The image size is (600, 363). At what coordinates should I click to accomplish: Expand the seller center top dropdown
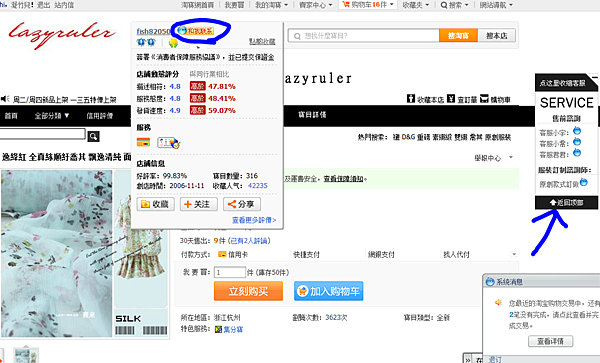click(x=316, y=5)
